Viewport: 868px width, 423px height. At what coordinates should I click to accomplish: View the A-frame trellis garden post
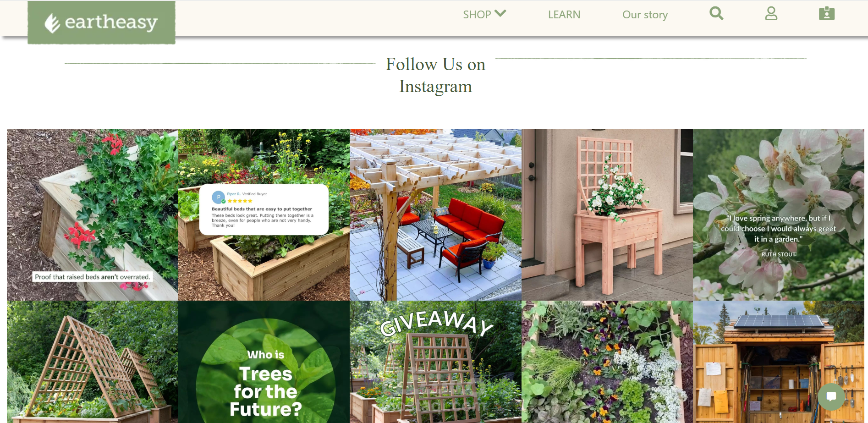(93, 362)
